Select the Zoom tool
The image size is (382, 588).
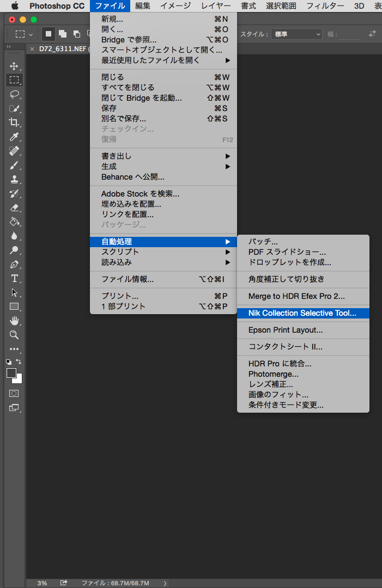14,335
